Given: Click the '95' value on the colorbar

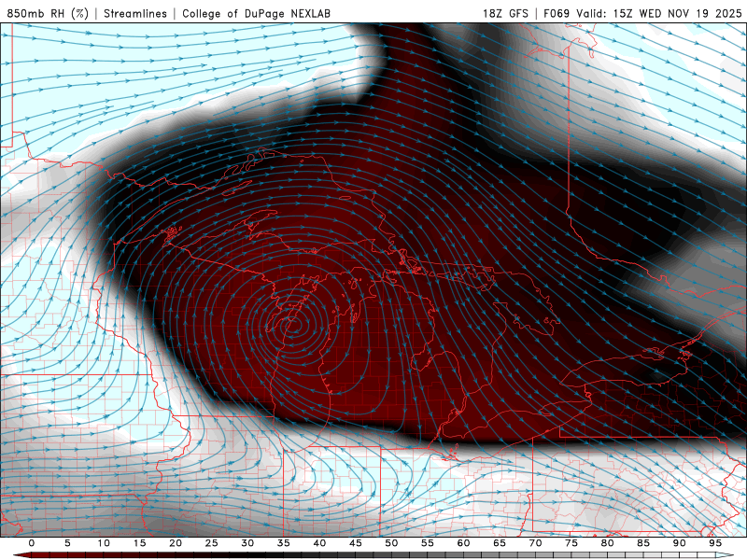Looking at the screenshot, I should pyautogui.click(x=715, y=543).
